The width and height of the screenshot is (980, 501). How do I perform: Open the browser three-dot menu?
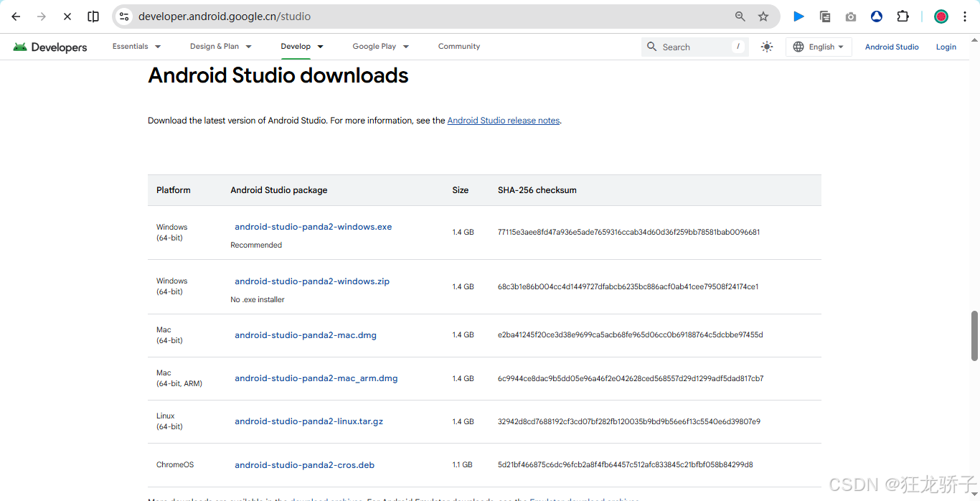point(965,17)
